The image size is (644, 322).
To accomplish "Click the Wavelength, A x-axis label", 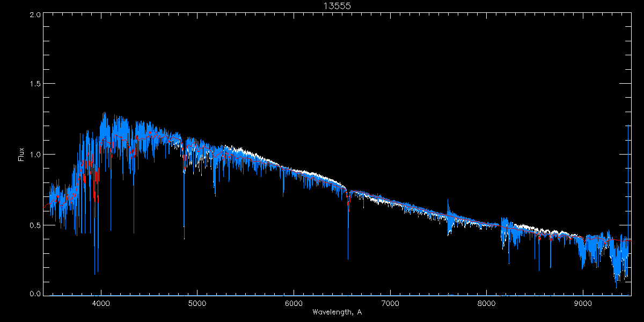I will click(336, 312).
